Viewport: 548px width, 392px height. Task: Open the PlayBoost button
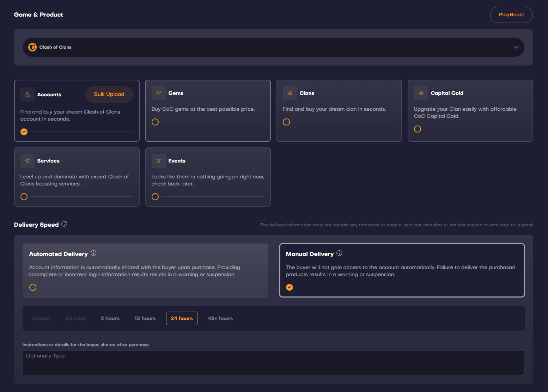click(511, 15)
